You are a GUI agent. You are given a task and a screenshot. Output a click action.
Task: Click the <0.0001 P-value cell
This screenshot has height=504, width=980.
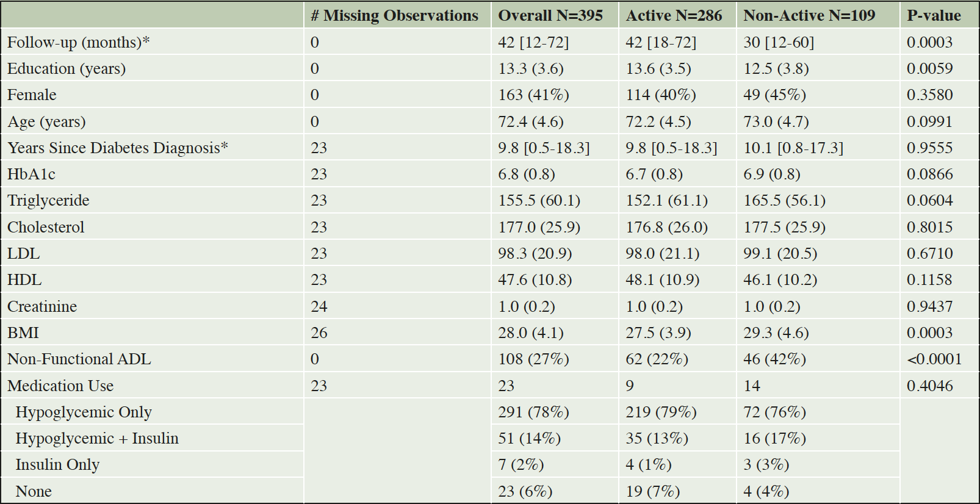(934, 359)
